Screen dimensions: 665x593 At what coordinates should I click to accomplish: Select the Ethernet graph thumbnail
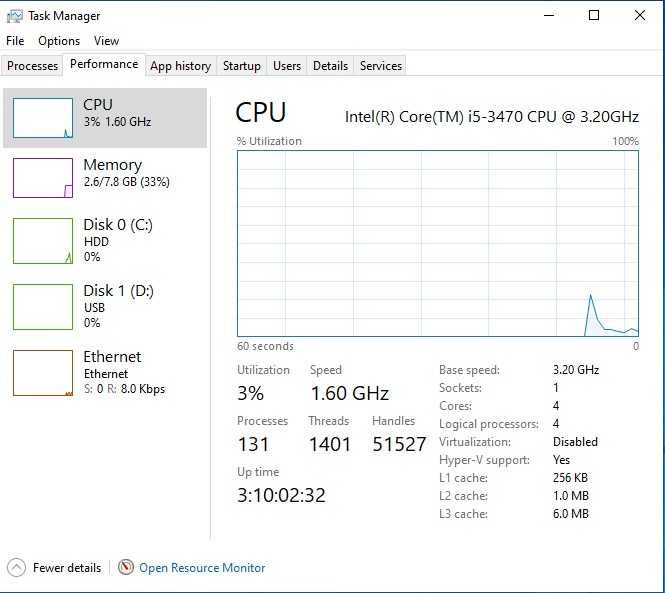(x=43, y=372)
